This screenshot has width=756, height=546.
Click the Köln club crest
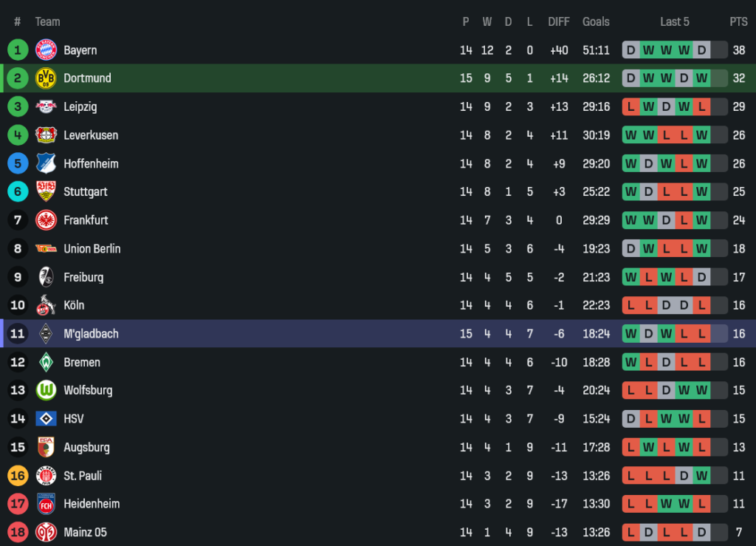tap(46, 305)
